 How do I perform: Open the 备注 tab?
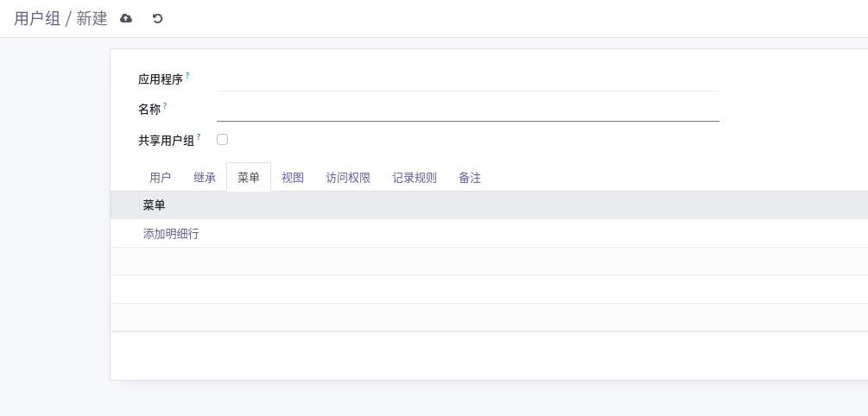click(x=470, y=178)
